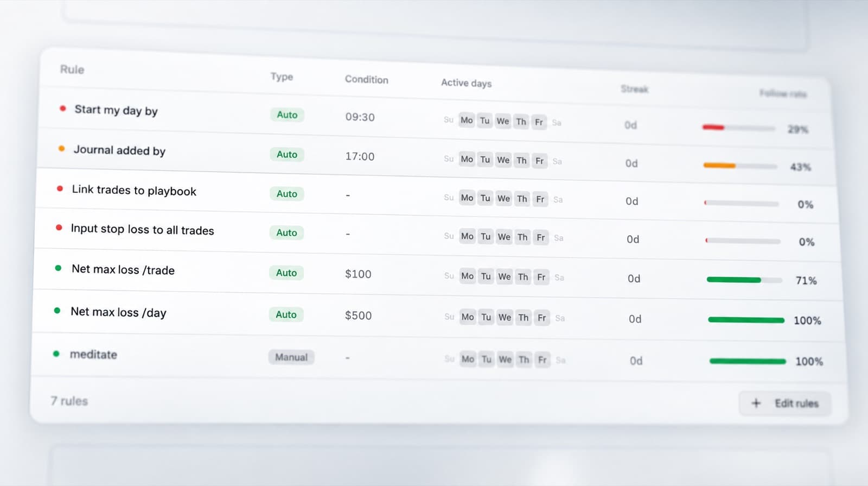
Task: Click the Type column header
Action: pos(282,77)
